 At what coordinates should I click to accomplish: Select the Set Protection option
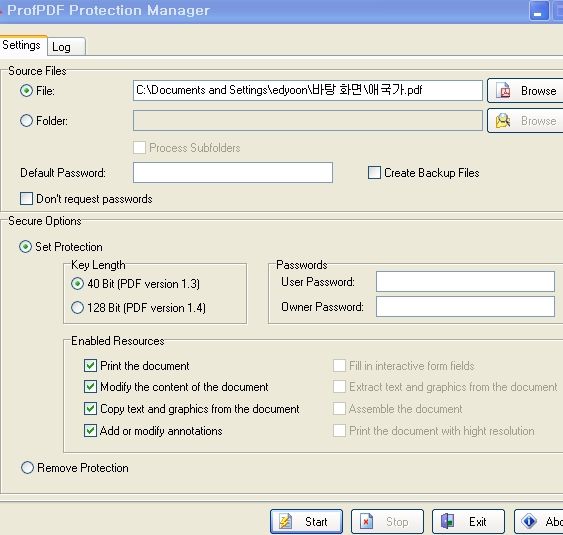click(x=25, y=247)
